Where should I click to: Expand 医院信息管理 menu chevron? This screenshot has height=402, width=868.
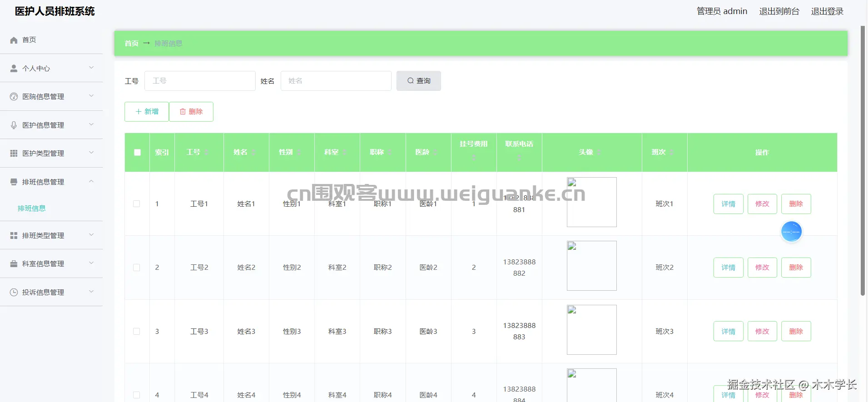[91, 96]
